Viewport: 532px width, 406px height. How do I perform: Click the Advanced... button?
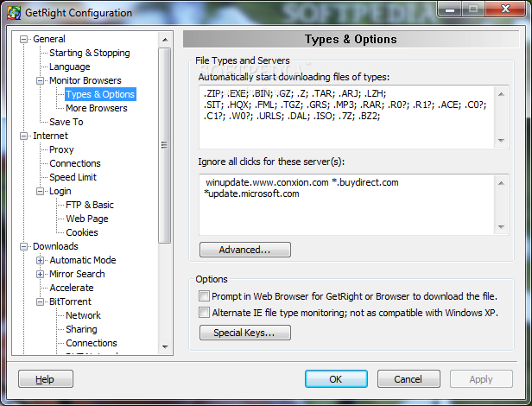tap(245, 250)
